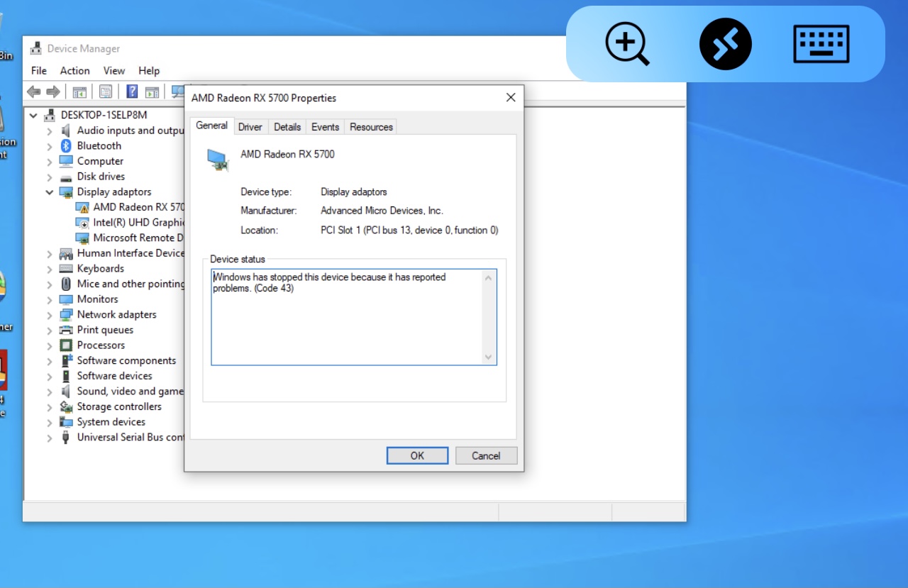Expand the Audio inputs and outputs category
Image resolution: width=908 pixels, height=588 pixels.
click(x=49, y=131)
